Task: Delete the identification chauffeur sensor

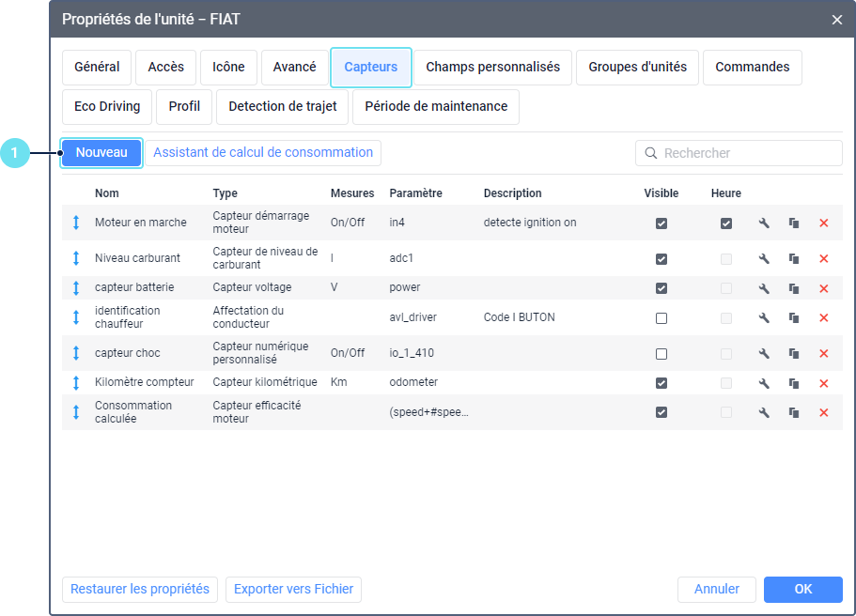Action: pyautogui.click(x=824, y=318)
